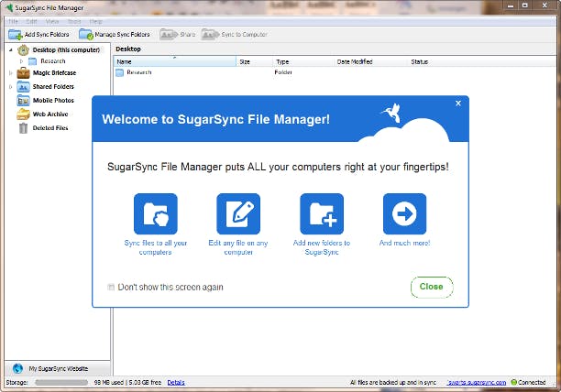Click the Sync files to all your computers link
Viewport: 561px width, 392px height.
pyautogui.click(x=156, y=247)
